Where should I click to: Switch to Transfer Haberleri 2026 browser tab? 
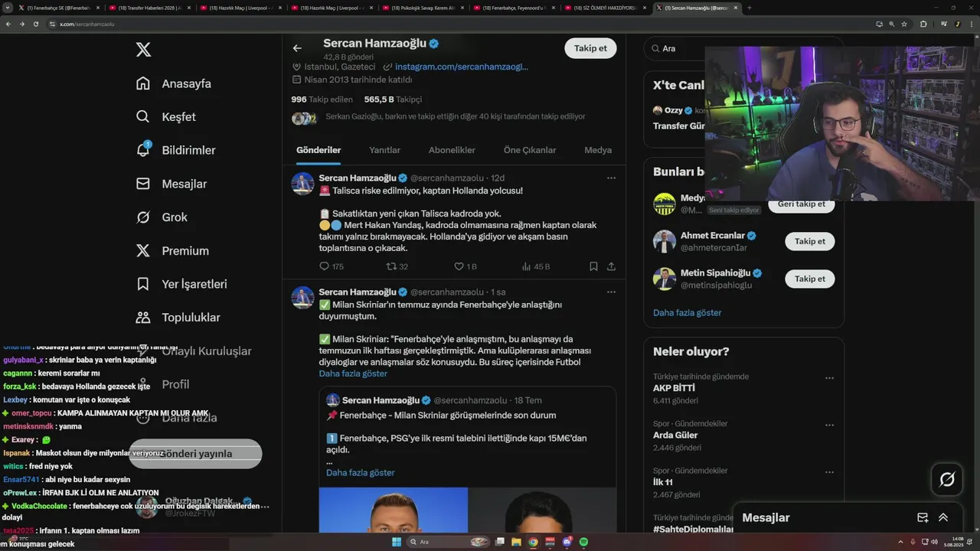coord(149,8)
